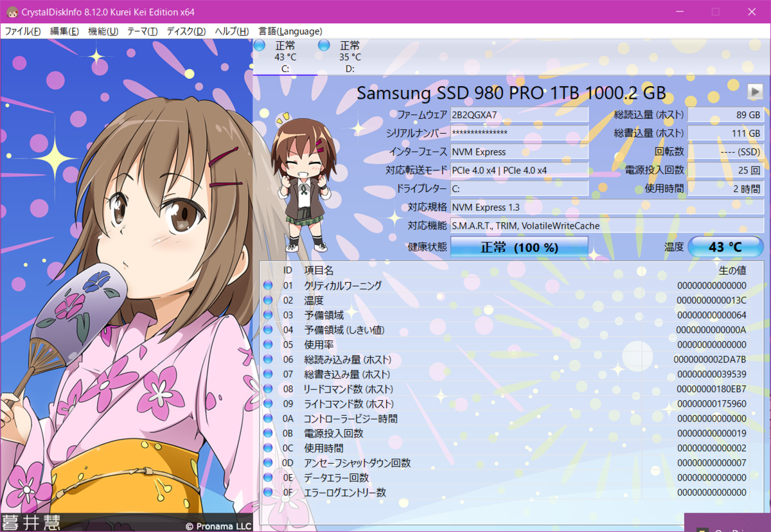Click the power on hours value 2 時間
Image resolution: width=771 pixels, height=532 pixels.
726,189
